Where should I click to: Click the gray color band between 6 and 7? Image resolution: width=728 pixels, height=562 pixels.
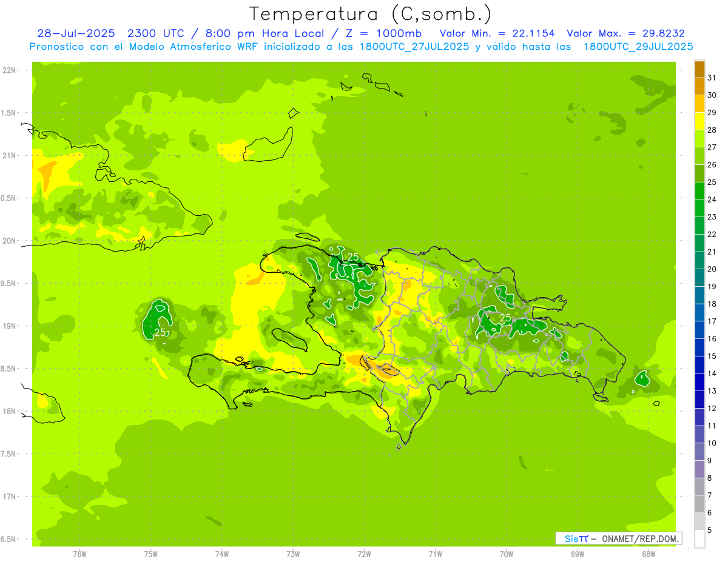699,504
